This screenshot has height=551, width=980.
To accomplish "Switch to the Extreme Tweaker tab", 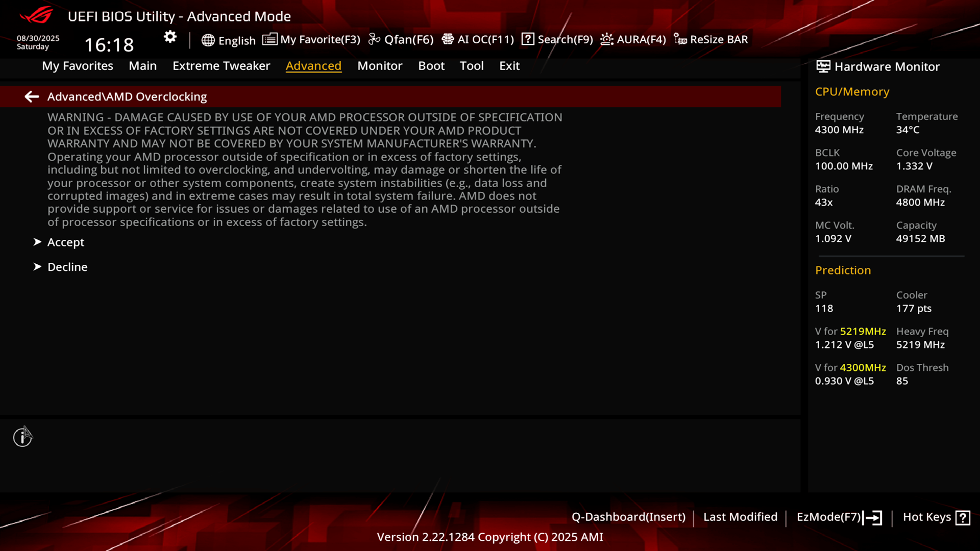I will (221, 66).
